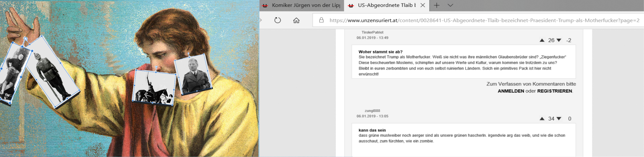Downvote the TirolerPatriot comment
644x157 pixels.
559,40
